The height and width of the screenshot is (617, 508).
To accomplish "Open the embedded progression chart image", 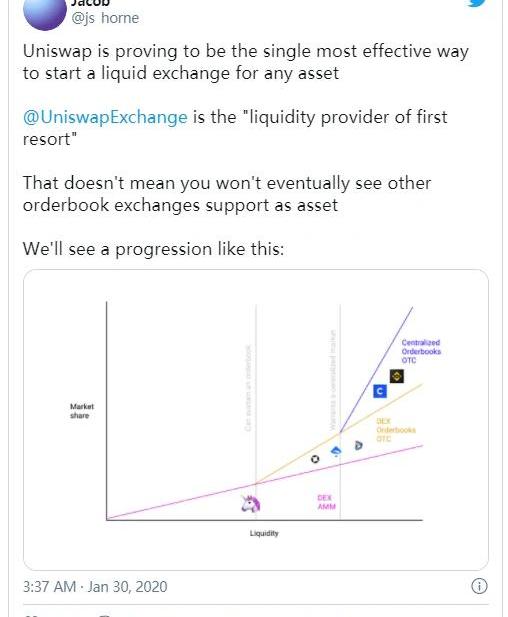I will coord(256,420).
